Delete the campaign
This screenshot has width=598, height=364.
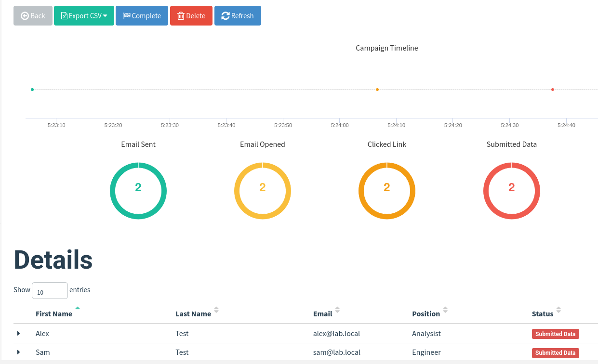coord(191,16)
